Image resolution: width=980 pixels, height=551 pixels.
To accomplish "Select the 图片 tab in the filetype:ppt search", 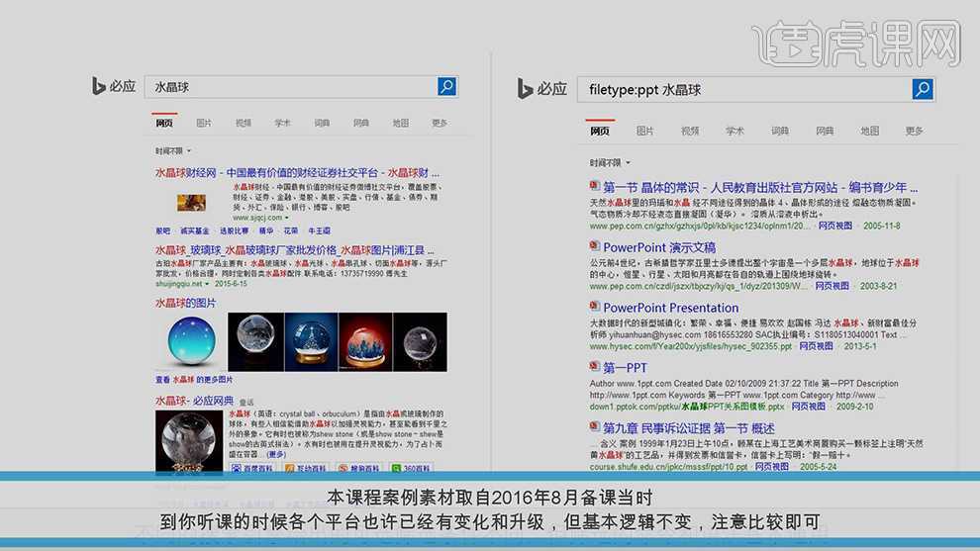I will (x=645, y=131).
